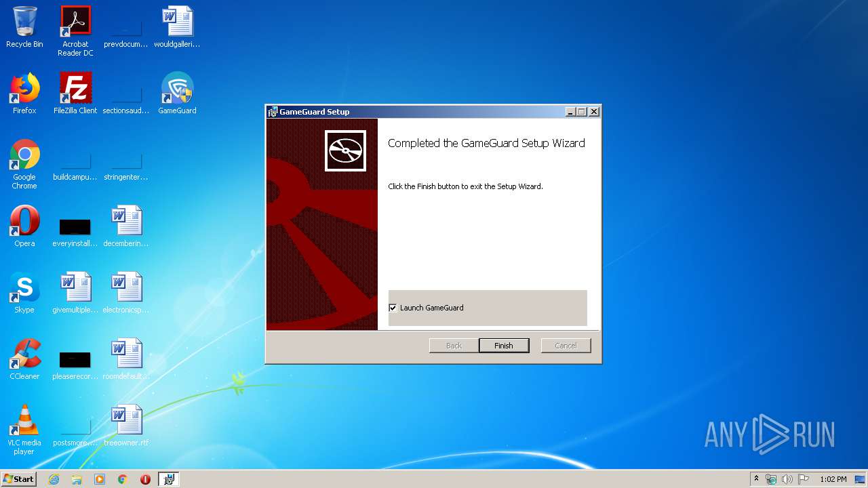The image size is (868, 488).
Task: Click 'Completed the GameGuard Setup Wizard' heading
Action: point(486,143)
